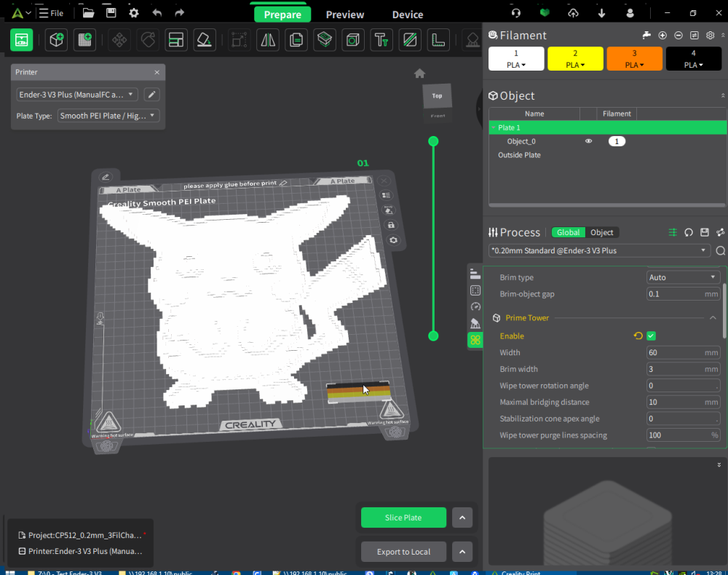728x575 pixels.
Task: Click the Open project folder icon
Action: 88,13
